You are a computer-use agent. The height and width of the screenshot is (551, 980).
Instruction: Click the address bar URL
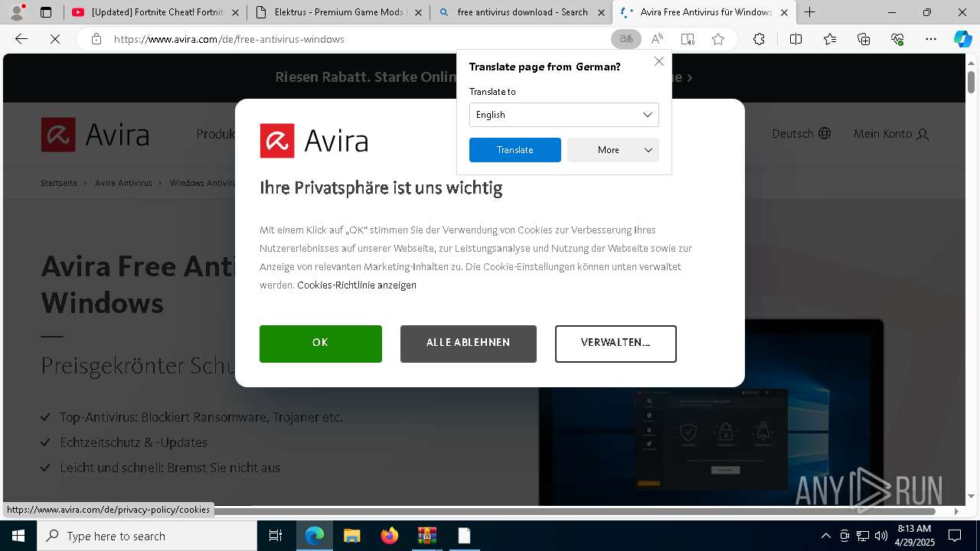tap(229, 39)
